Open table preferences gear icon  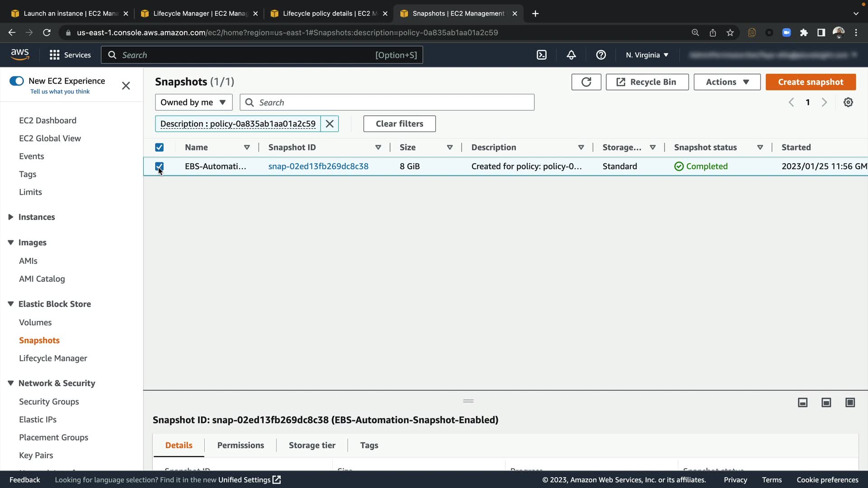coord(848,103)
